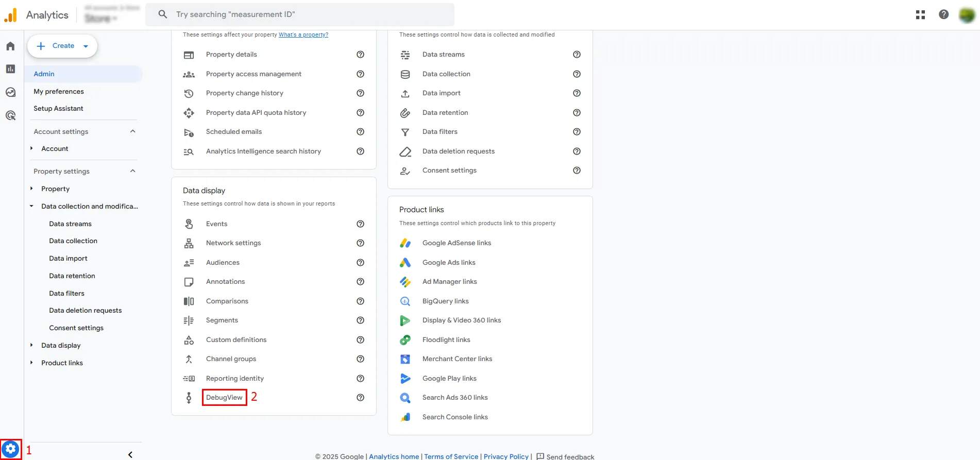Click the help question mark in header
980x460 pixels.
pos(943,14)
